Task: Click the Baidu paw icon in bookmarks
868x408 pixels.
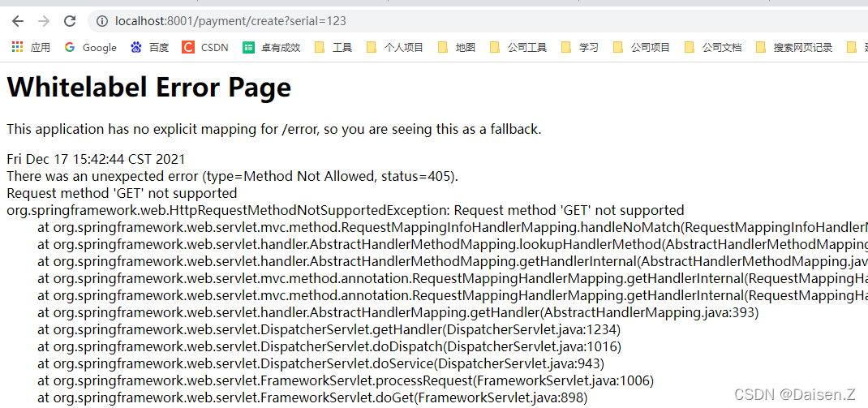Action: tap(136, 48)
